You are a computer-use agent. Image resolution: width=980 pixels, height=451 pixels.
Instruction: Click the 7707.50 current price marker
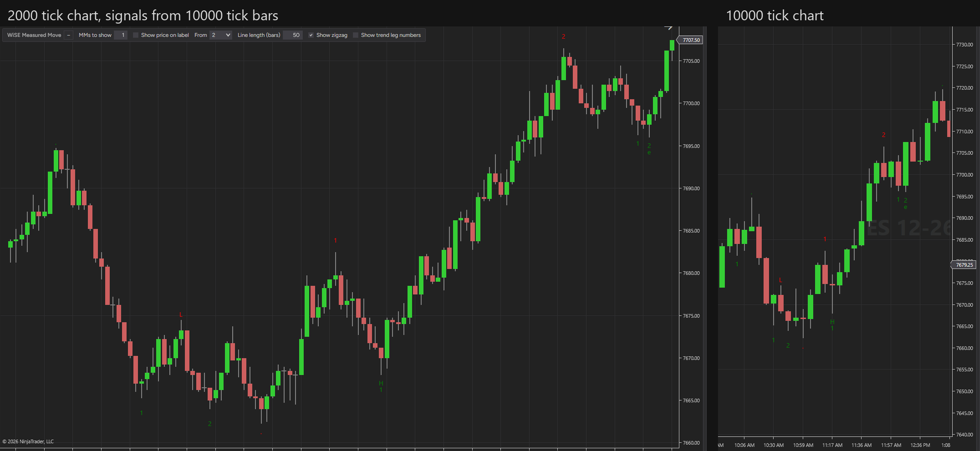point(691,40)
